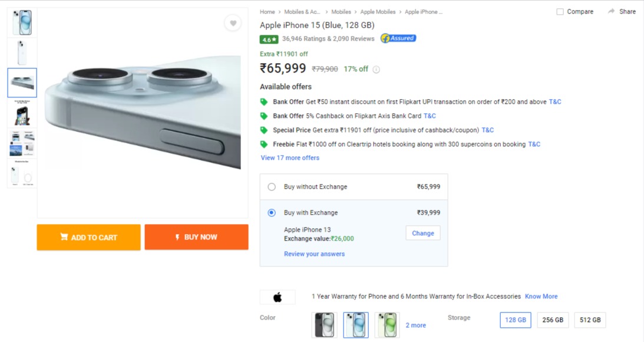Viewport: 644px width, 342px height.
Task: Expand View 17 more offers
Action: pos(290,158)
